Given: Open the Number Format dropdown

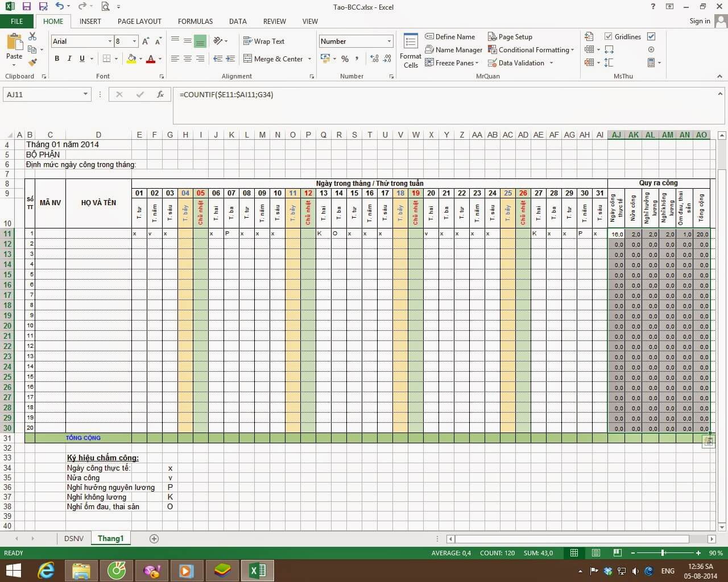Looking at the screenshot, I should coord(388,41).
